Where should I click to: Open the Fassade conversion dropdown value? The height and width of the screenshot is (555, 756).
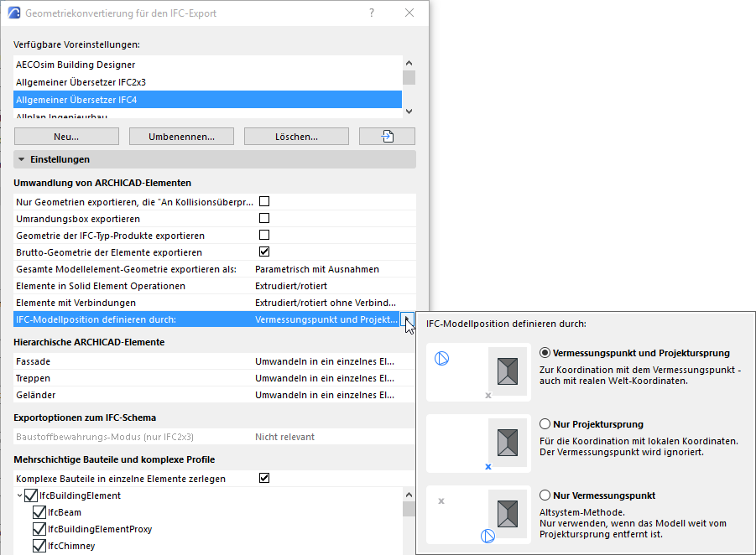(325, 361)
